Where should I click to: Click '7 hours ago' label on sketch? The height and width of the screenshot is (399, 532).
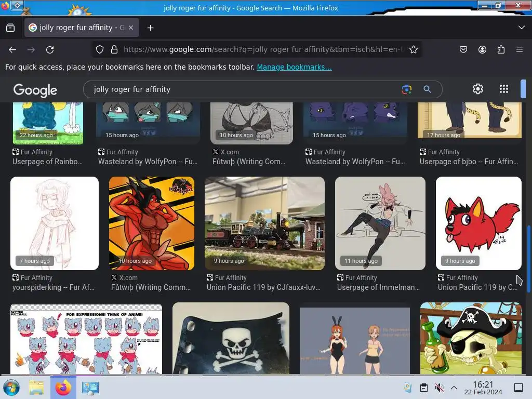coord(35,261)
